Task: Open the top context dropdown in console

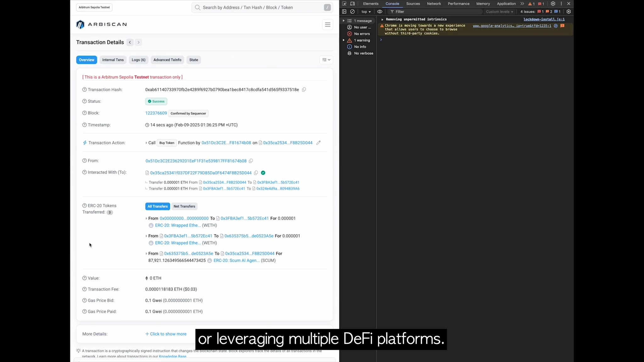Action: point(366,12)
